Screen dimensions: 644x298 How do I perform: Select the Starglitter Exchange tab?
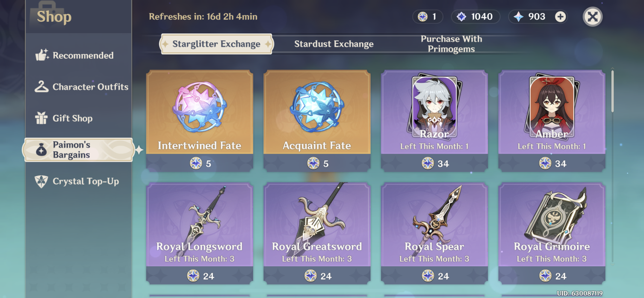[216, 44]
